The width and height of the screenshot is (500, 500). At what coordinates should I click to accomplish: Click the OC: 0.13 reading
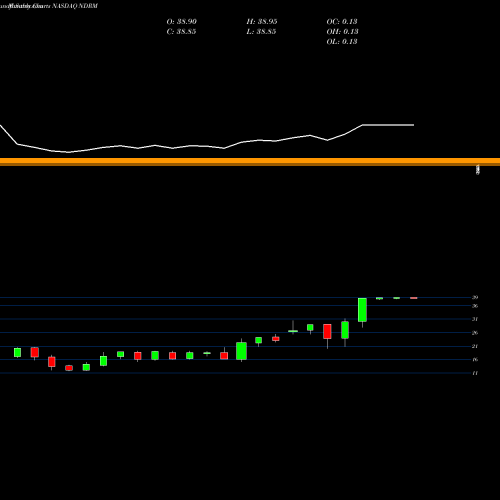pos(342,22)
